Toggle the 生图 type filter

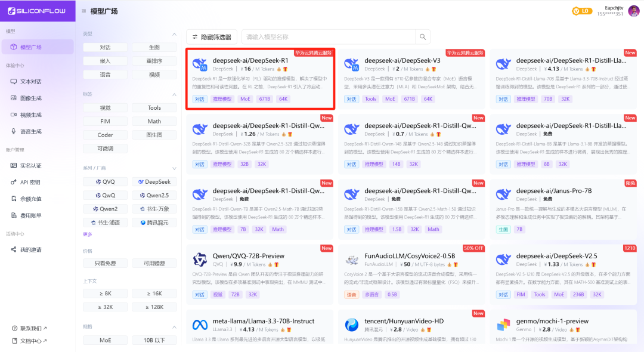coord(154,47)
